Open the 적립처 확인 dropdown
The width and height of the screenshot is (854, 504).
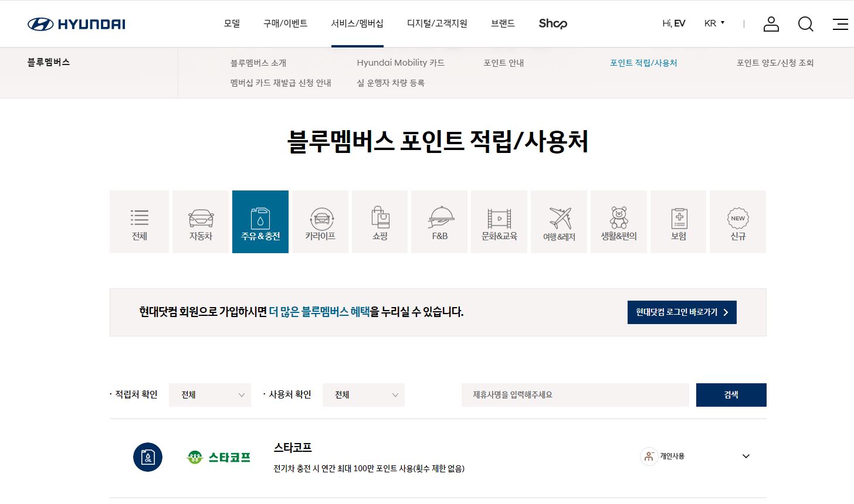210,395
